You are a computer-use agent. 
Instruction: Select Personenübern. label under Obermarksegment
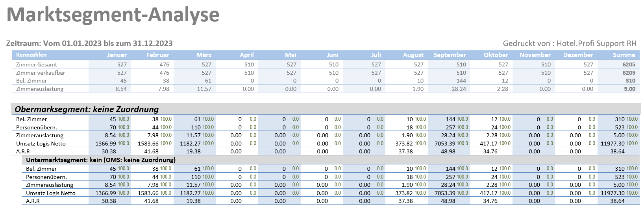[x=36, y=127]
